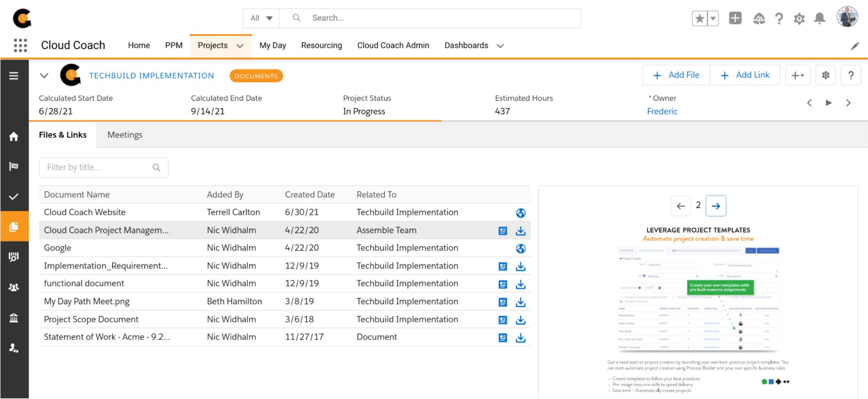The image size is (868, 399).
Task: Click the Cloud Coach logo at top left
Action: [22, 18]
